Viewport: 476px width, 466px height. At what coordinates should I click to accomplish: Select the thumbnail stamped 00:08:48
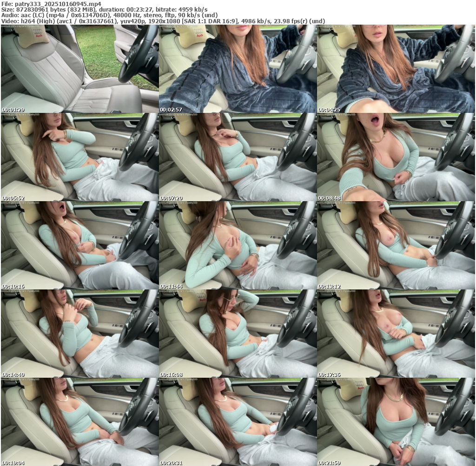point(396,157)
